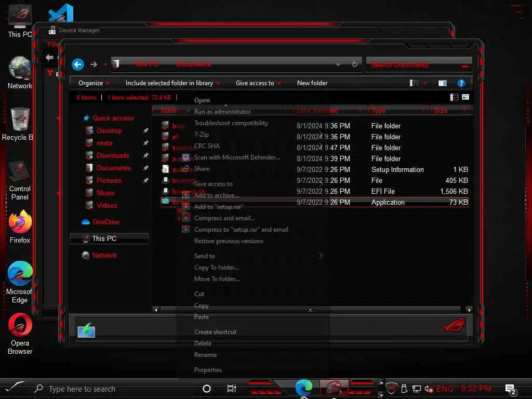Select the Setup Information file row

(314, 169)
